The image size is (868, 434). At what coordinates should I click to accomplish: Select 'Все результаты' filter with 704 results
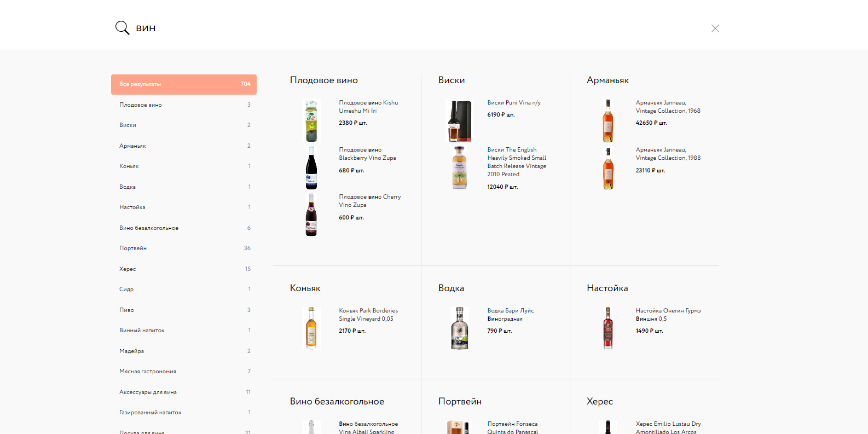click(184, 84)
